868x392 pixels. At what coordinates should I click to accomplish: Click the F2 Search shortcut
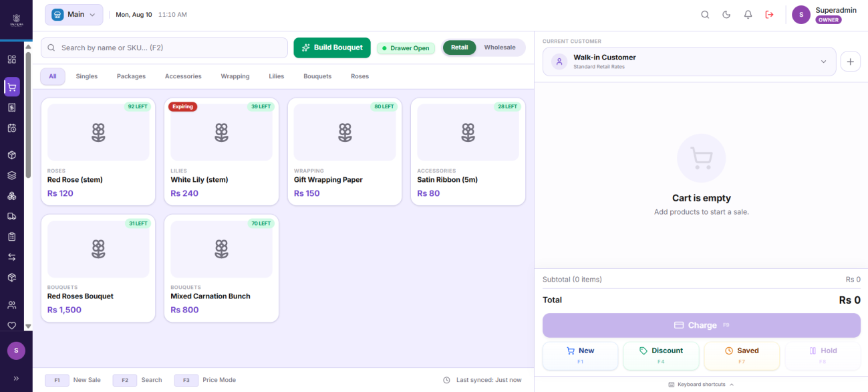pyautogui.click(x=138, y=380)
